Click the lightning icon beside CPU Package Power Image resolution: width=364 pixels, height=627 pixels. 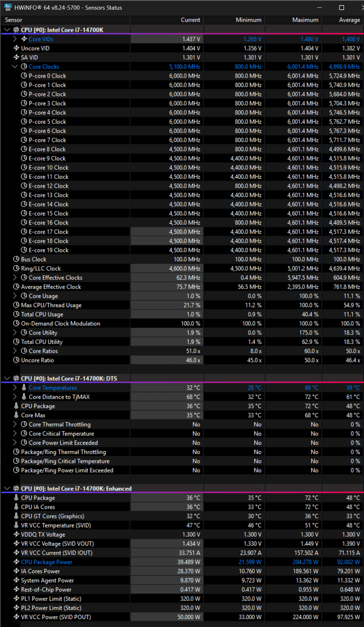point(16,562)
